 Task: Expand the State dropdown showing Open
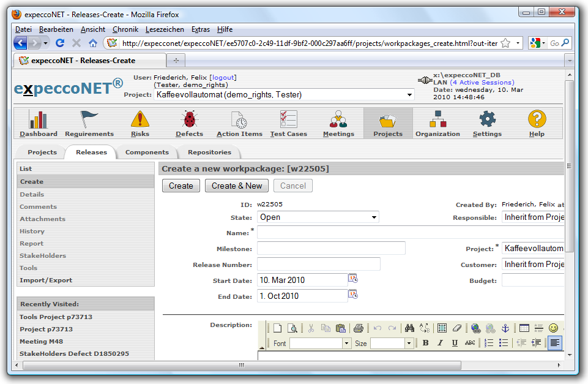pos(374,217)
